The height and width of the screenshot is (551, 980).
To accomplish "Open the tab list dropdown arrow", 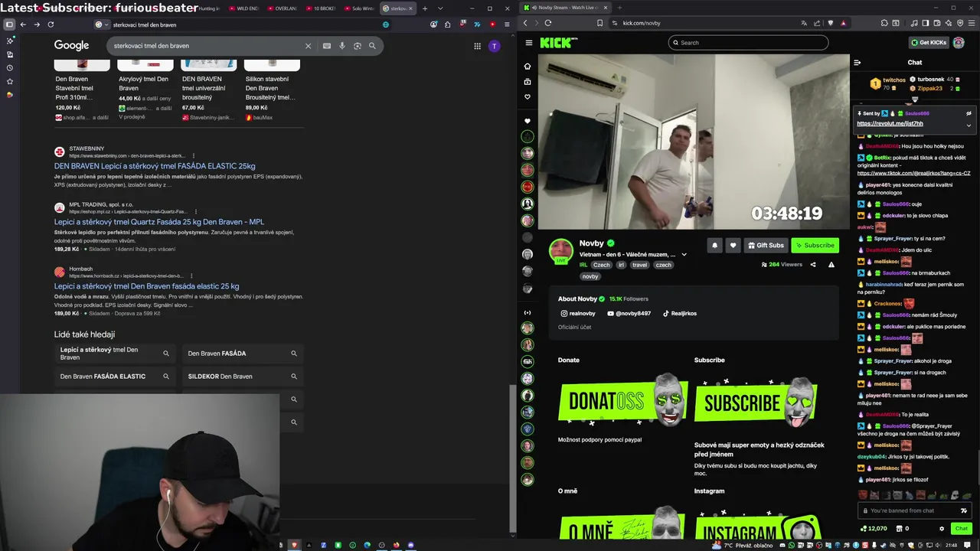I will (x=439, y=8).
